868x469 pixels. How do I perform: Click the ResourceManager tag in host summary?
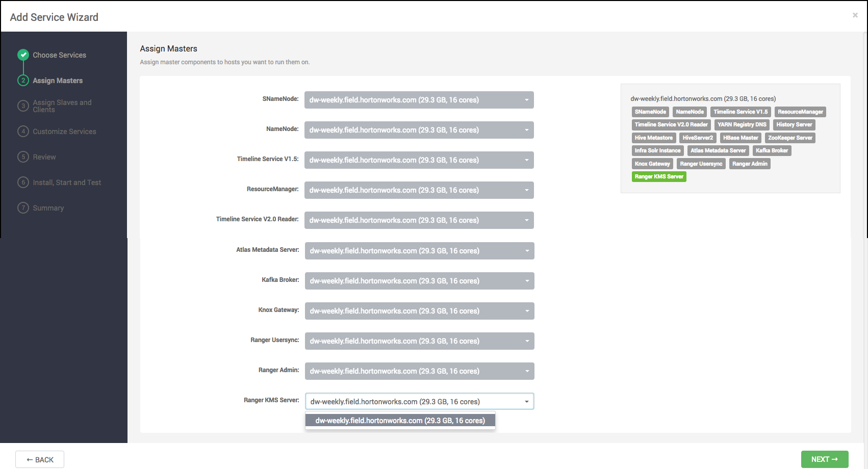800,112
